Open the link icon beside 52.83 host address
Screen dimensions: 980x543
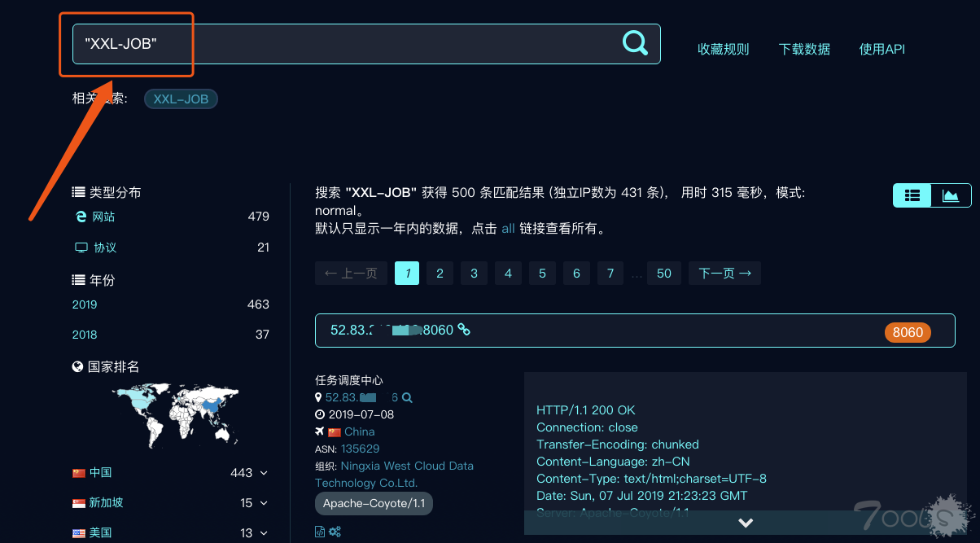click(464, 330)
